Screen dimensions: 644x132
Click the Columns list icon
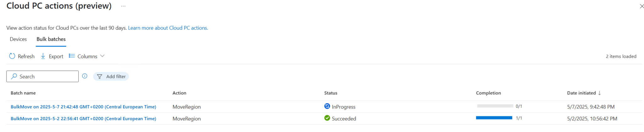pos(72,56)
